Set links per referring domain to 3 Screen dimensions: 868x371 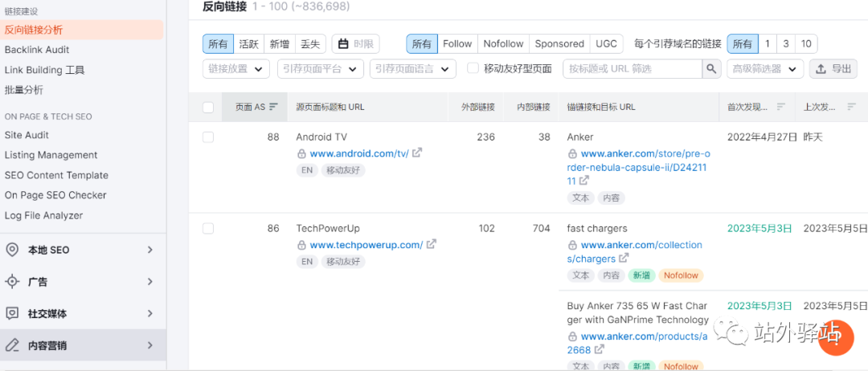[x=785, y=43]
